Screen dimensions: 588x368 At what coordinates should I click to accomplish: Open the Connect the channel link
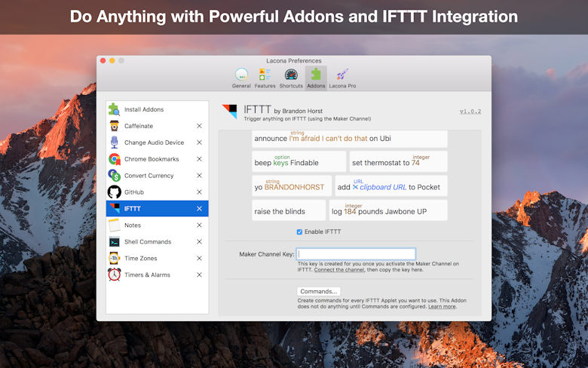(x=339, y=270)
